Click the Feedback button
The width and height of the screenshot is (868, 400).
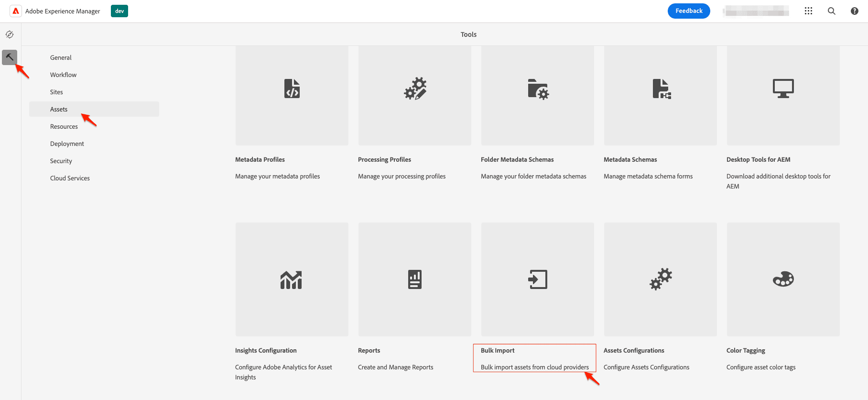pyautogui.click(x=689, y=11)
